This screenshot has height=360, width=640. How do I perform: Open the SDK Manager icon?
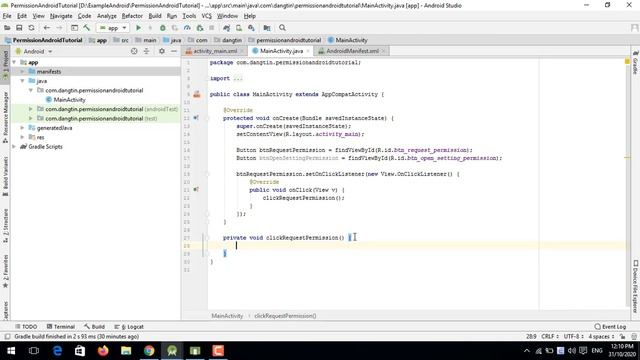pos(251,28)
